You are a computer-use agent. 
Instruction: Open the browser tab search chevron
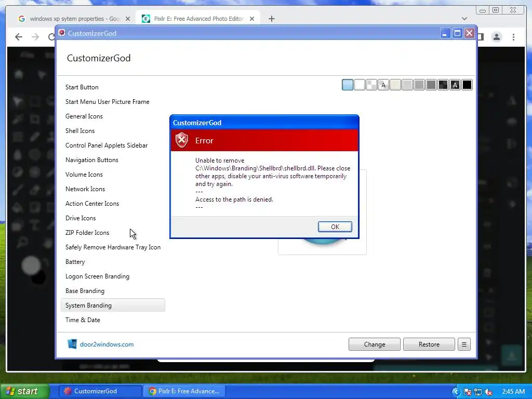[x=464, y=19]
